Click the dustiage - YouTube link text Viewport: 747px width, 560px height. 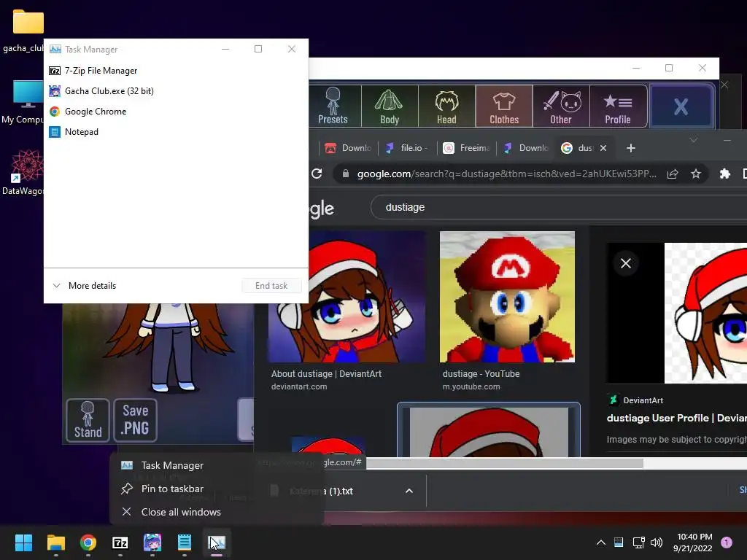tap(481, 374)
